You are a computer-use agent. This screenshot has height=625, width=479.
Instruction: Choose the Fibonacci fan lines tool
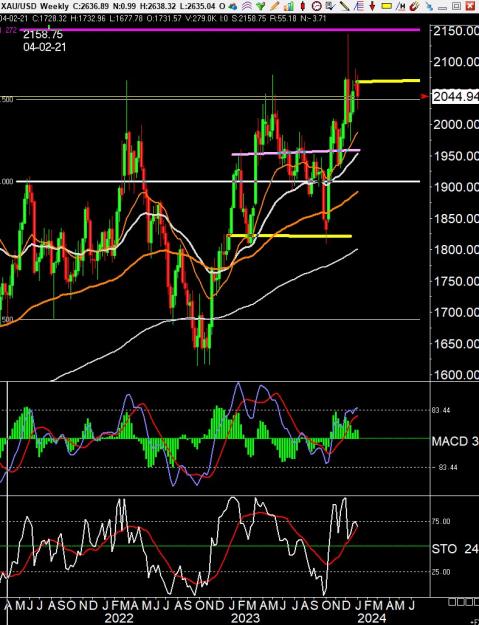pos(359,6)
